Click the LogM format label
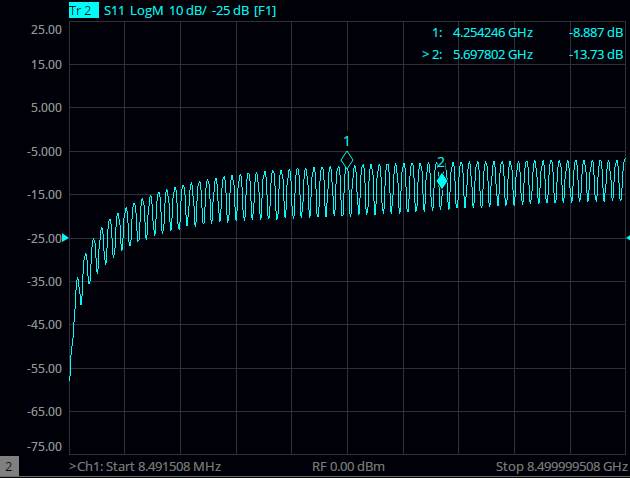Image resolution: width=630 pixels, height=478 pixels. click(x=147, y=10)
